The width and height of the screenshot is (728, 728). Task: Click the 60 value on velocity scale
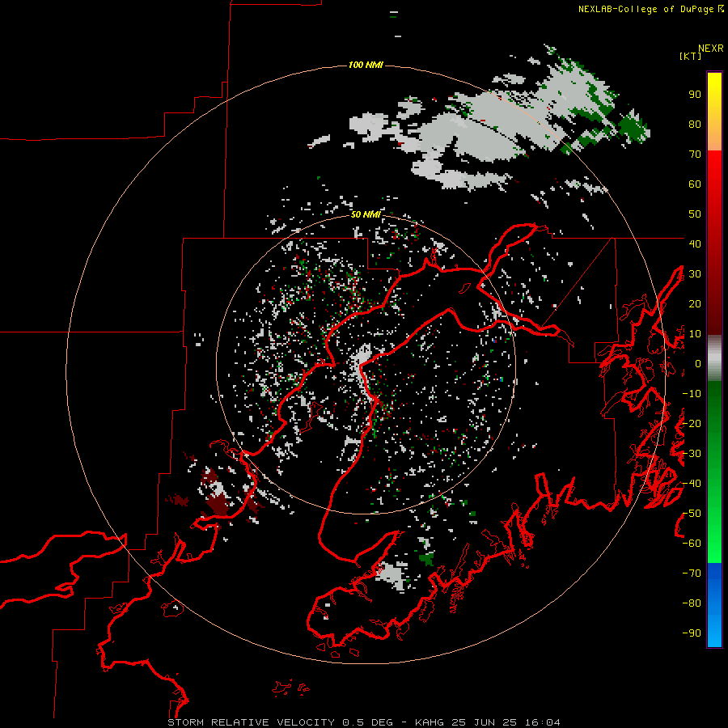pyautogui.click(x=695, y=184)
